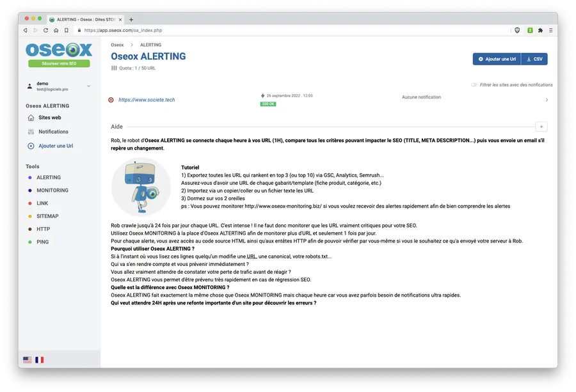Expand societe.tech row with right chevron
Viewport: 576px width, 392px height.
pos(547,100)
